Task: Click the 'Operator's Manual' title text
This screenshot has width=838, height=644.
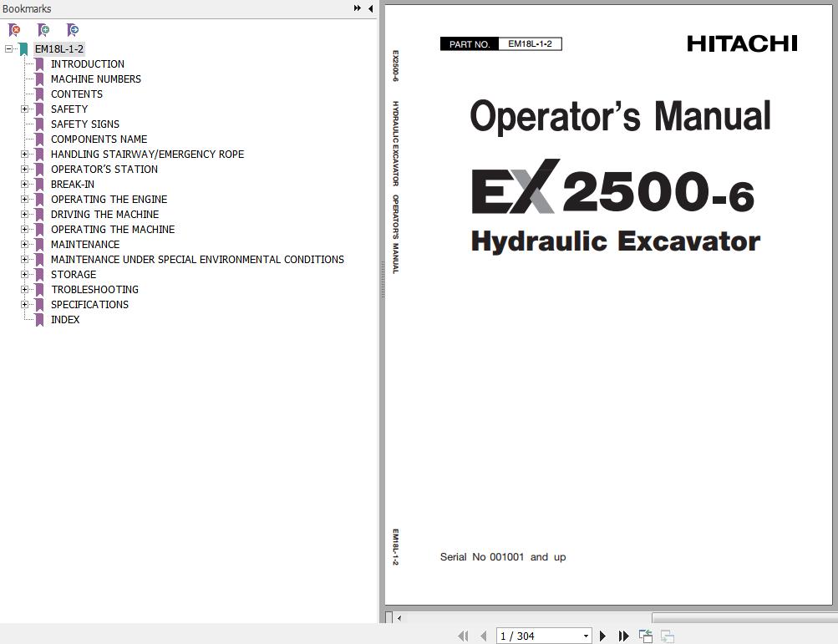Action: pos(621,115)
